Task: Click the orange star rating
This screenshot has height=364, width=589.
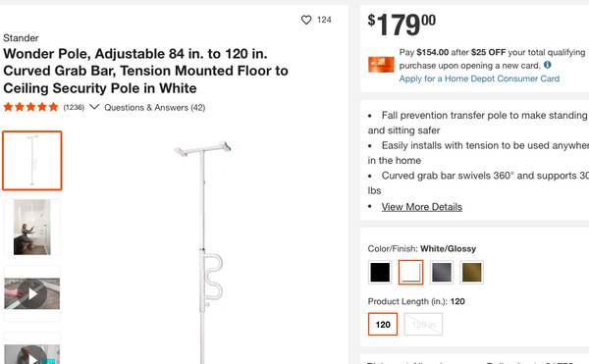Action: click(30, 107)
